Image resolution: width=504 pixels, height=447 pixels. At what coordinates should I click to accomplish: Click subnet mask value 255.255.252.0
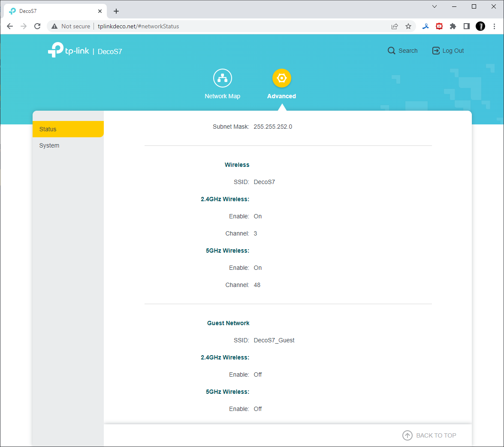point(273,127)
